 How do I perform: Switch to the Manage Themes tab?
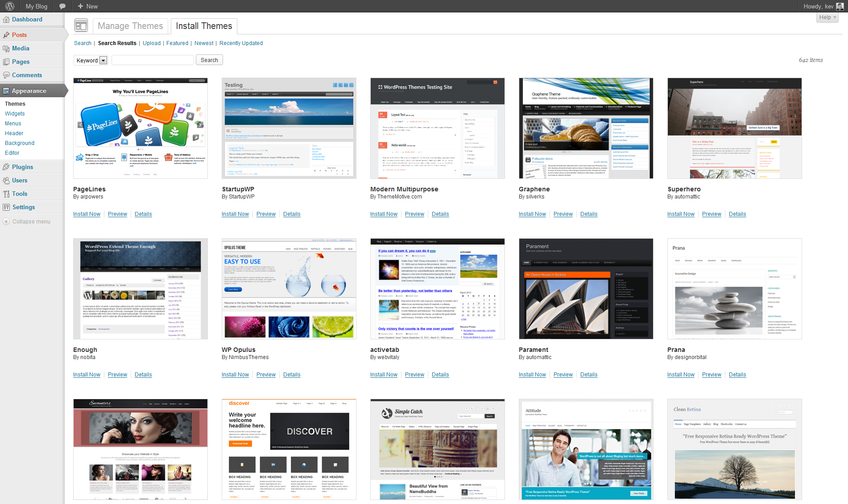pos(130,26)
